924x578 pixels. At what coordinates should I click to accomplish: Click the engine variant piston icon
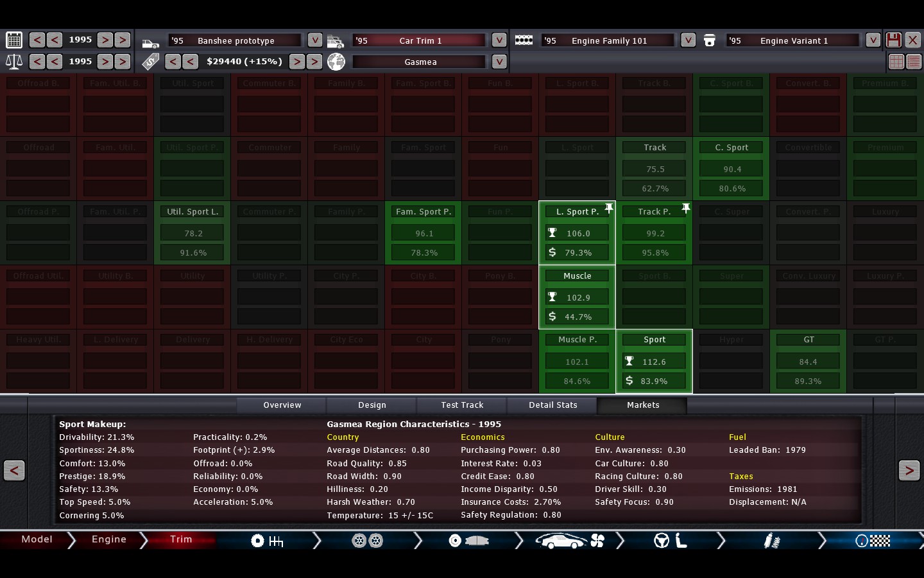pos(709,40)
